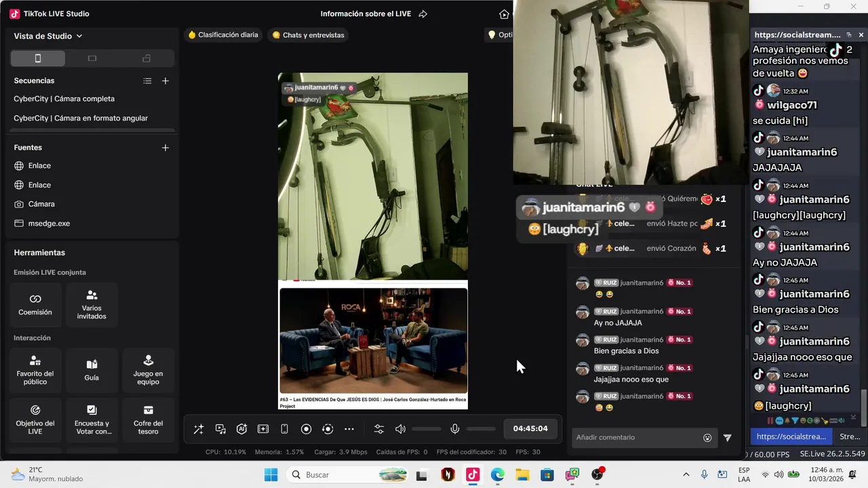Click the Roca Project video thumbnail in preview
Screen dimensions: 868x488
coord(373,341)
